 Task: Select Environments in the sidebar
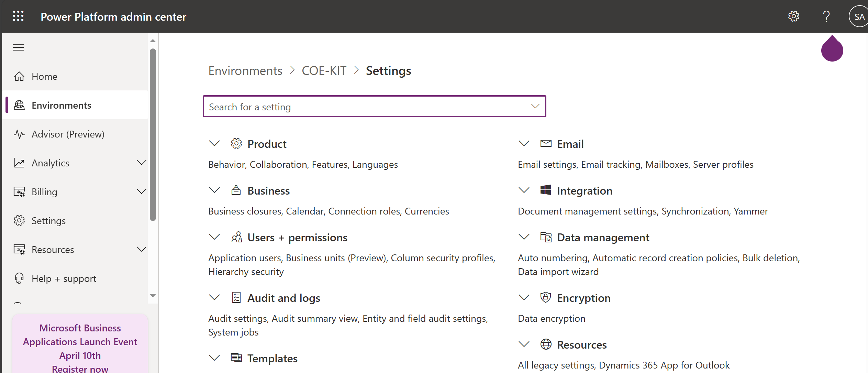pos(62,105)
